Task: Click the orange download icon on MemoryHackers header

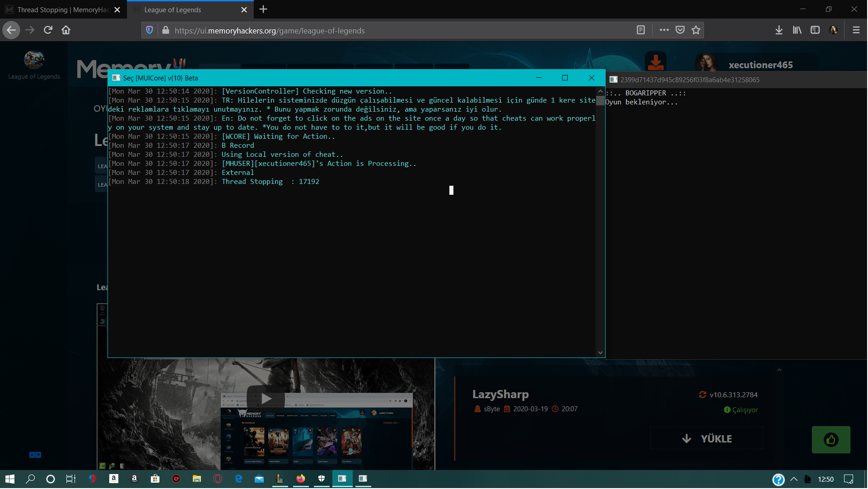Action: [x=656, y=61]
